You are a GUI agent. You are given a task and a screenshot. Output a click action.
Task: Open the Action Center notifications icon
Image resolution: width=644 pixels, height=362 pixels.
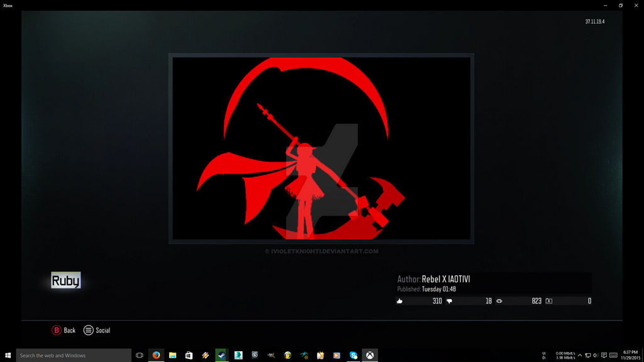coord(604,356)
